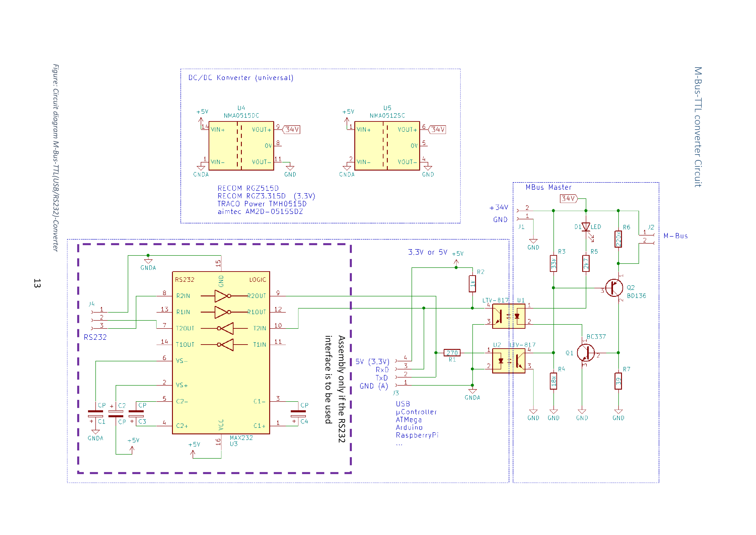
Task: Select the capacitor symbol C3
Action: [x=136, y=414]
